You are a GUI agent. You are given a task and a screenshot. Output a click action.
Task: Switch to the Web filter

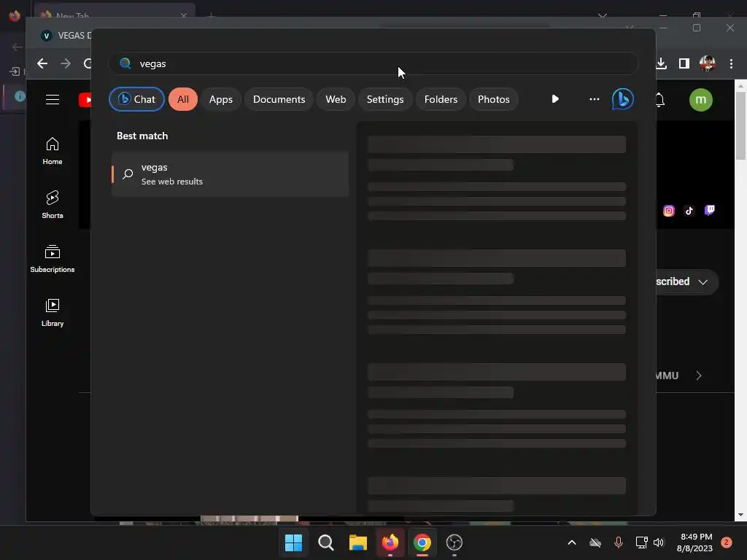click(336, 99)
